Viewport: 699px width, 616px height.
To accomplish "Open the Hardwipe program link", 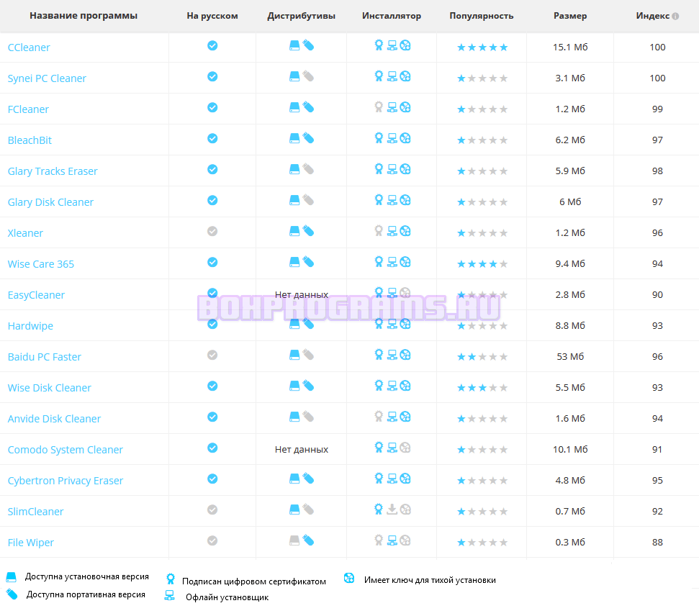I will click(30, 326).
